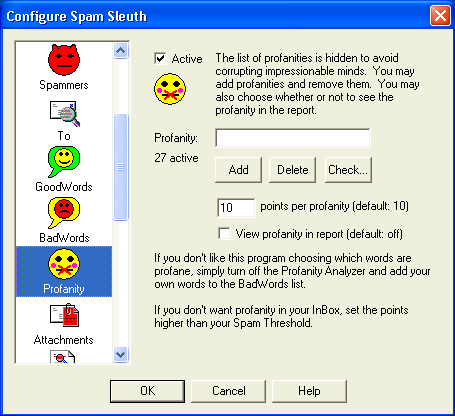Screen dimensions: 455x416
Task: Open the Spammers devil-face icon
Action: click(64, 60)
